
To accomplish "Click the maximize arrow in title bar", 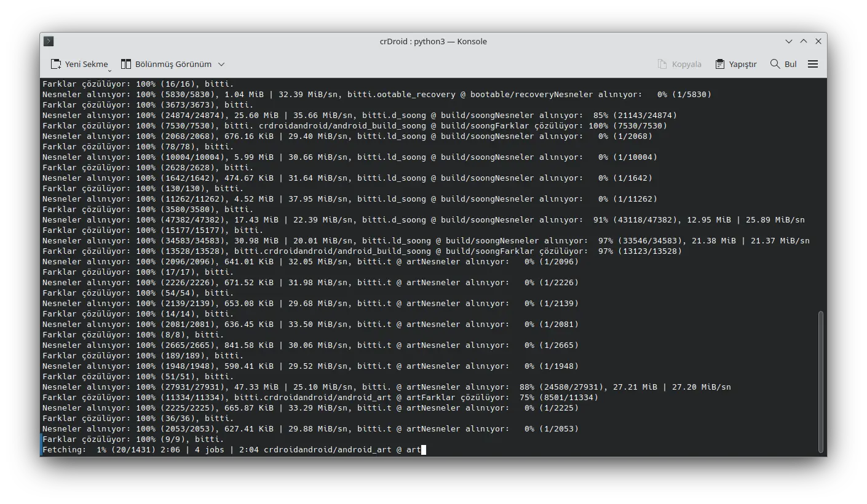I will [804, 41].
